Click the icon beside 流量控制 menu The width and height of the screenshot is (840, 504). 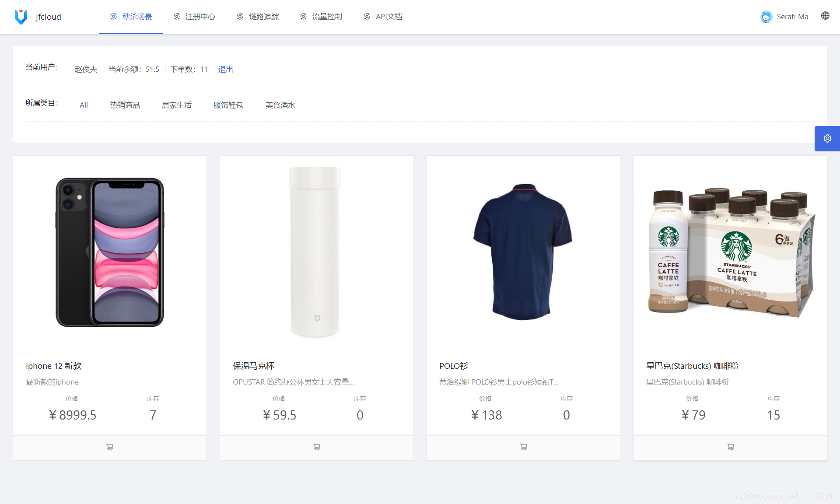pyautogui.click(x=303, y=17)
